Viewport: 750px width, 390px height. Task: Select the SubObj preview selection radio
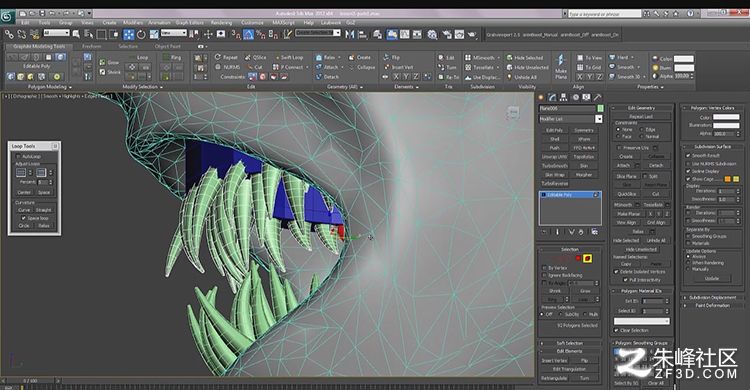pyautogui.click(x=561, y=314)
